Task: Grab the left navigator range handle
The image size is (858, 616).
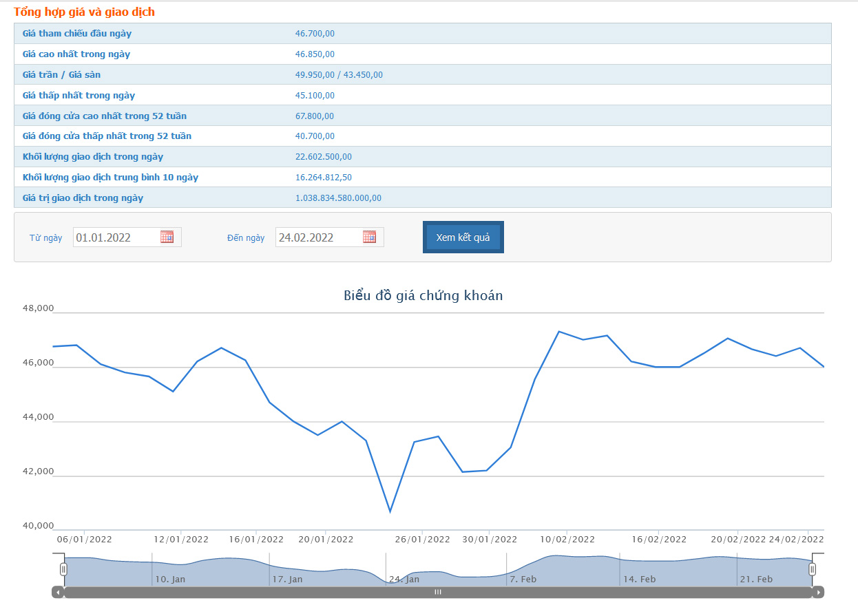Action: coord(63,569)
